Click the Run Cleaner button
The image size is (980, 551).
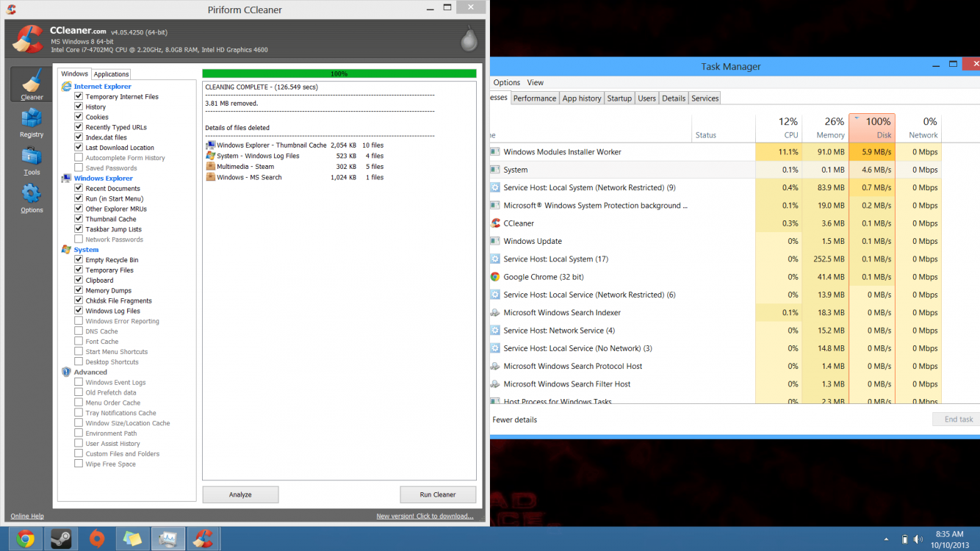(438, 494)
